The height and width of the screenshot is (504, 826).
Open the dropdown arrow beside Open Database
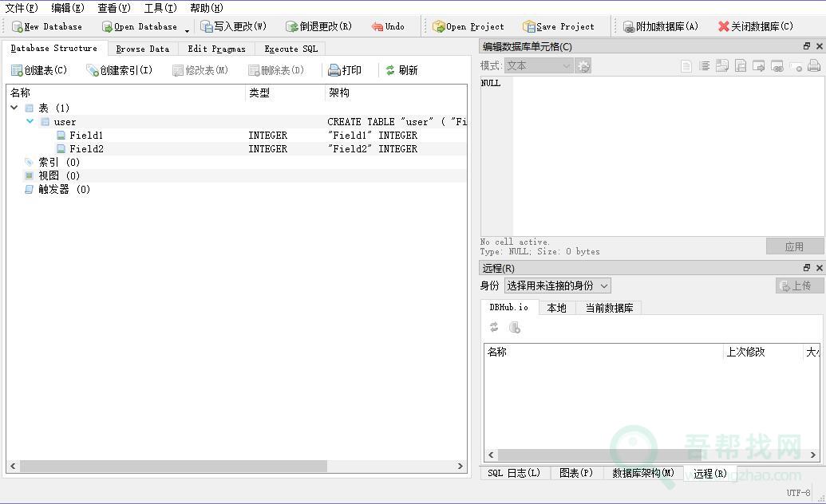187,30
